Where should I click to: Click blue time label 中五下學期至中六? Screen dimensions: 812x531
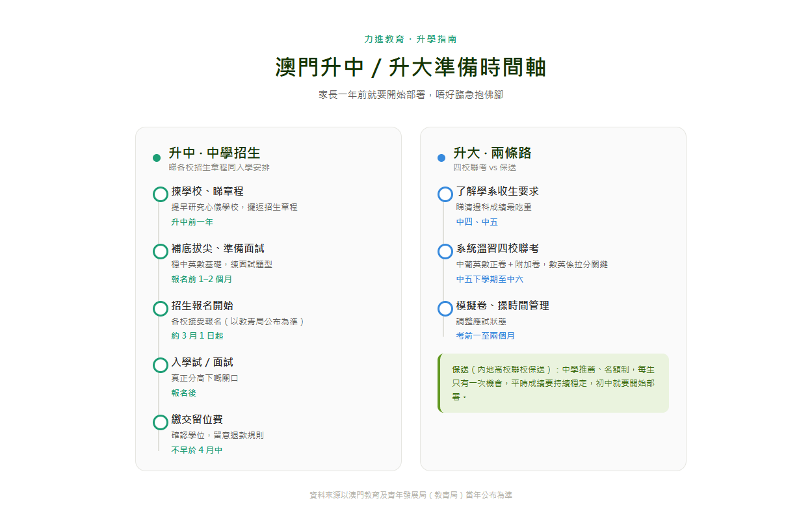click(x=490, y=279)
